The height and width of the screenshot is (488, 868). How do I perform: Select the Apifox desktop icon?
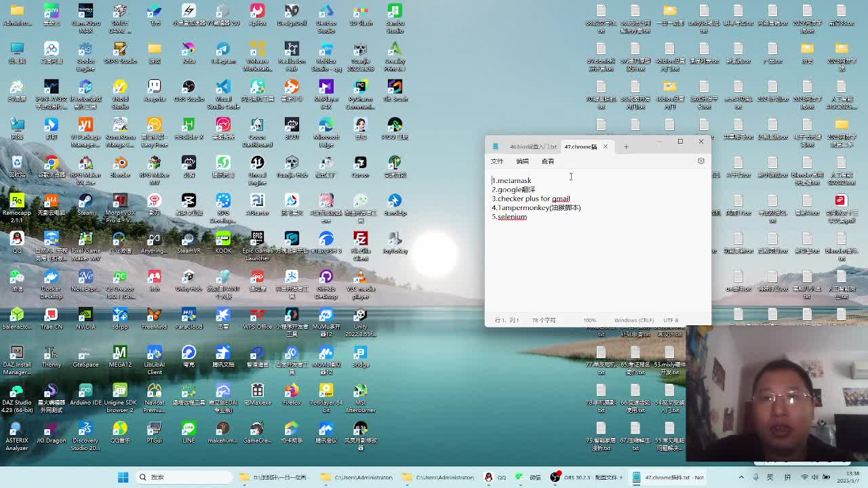point(258,16)
